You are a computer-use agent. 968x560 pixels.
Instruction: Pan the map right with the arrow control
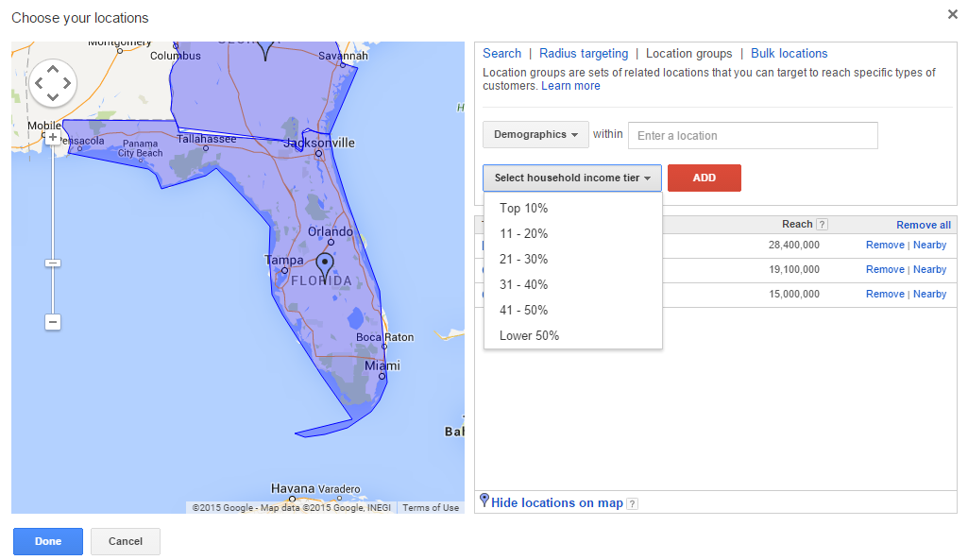click(x=67, y=83)
